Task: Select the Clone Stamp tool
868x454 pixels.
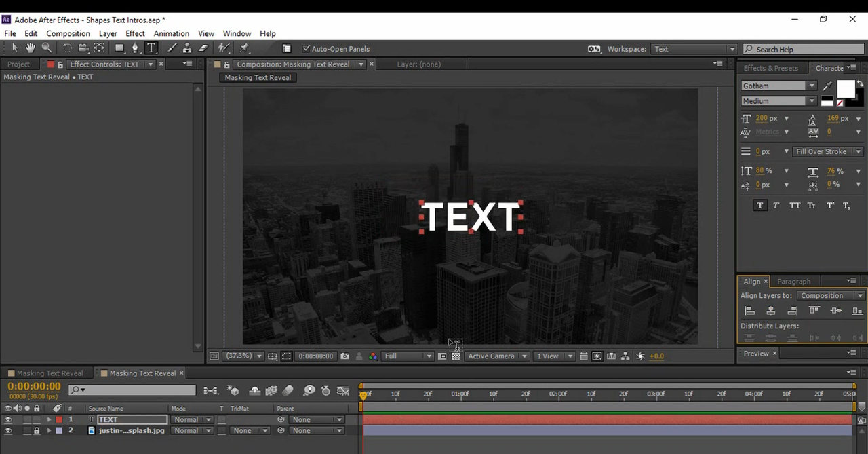Action: [x=187, y=48]
